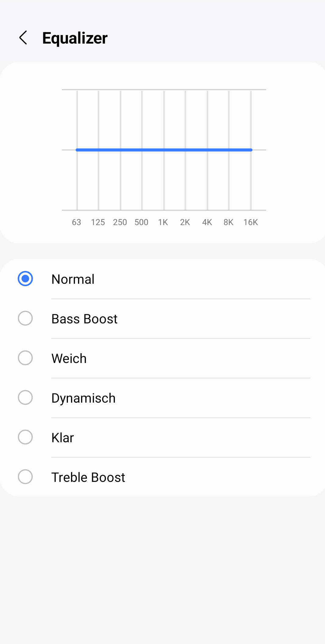
Task: Click the 500 frequency label
Action: click(x=141, y=222)
